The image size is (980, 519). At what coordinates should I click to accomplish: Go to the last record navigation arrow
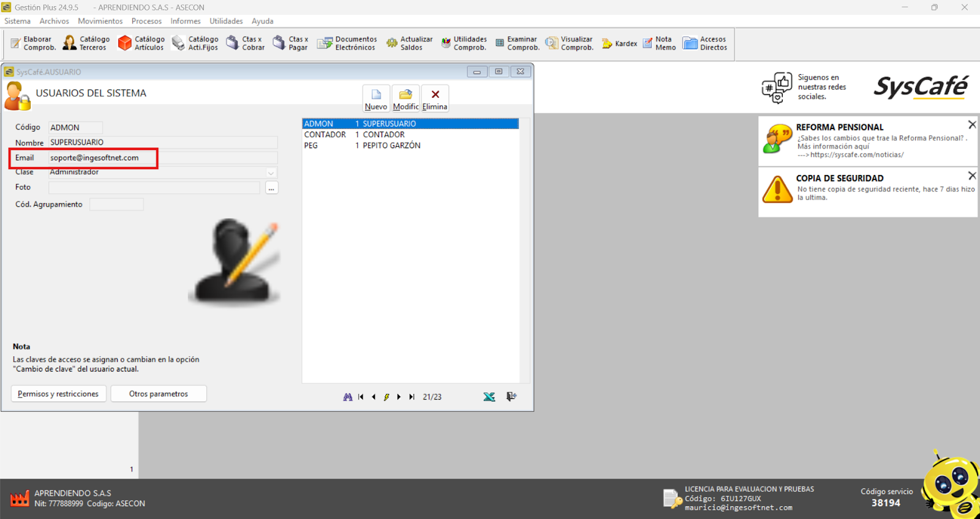coord(412,397)
